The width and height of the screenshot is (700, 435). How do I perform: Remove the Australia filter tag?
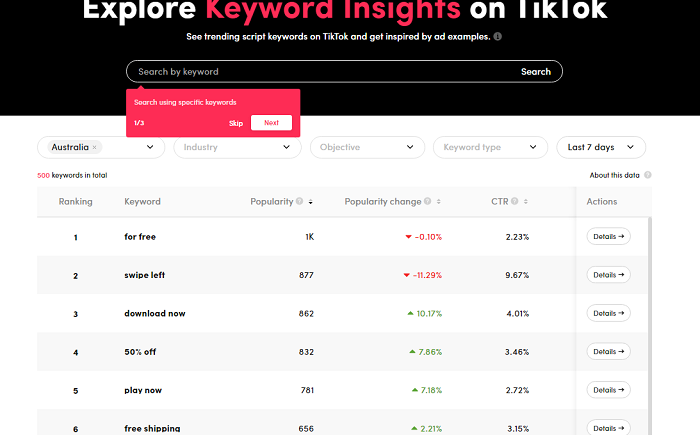pos(95,147)
